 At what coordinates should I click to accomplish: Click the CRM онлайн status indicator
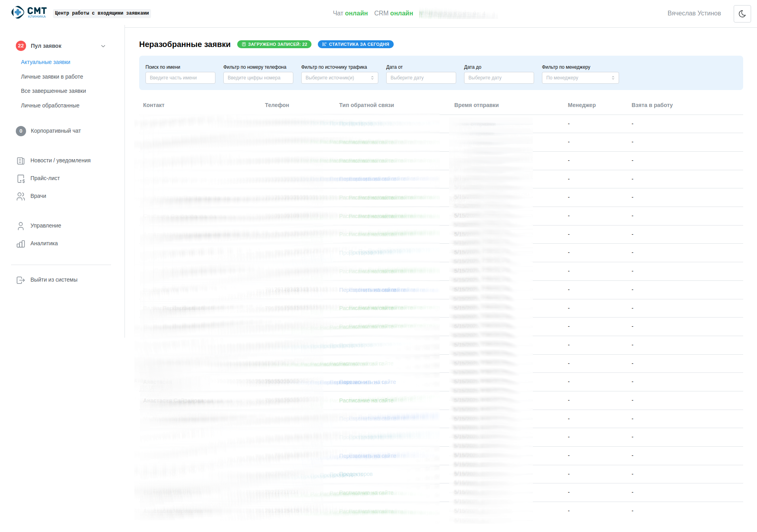point(393,13)
